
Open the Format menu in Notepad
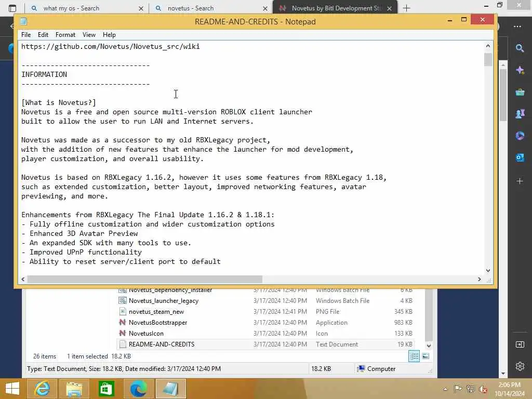coord(65,35)
